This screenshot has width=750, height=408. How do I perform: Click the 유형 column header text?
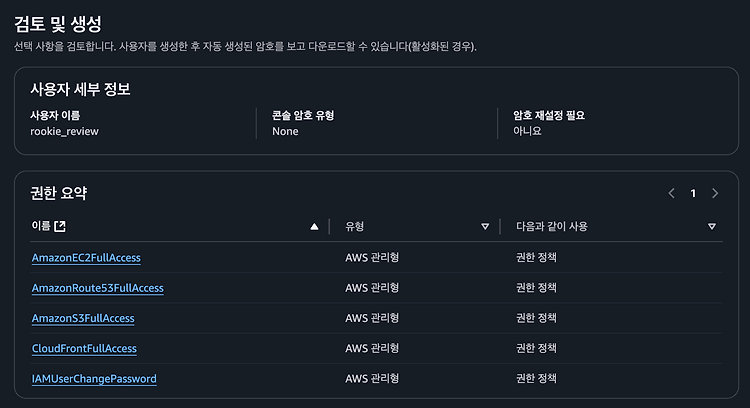pos(354,226)
